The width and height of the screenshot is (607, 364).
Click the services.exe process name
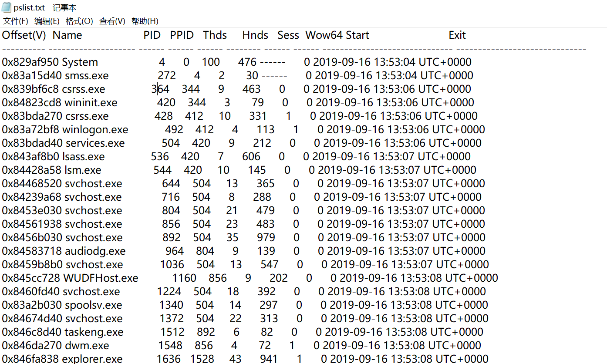point(95,143)
